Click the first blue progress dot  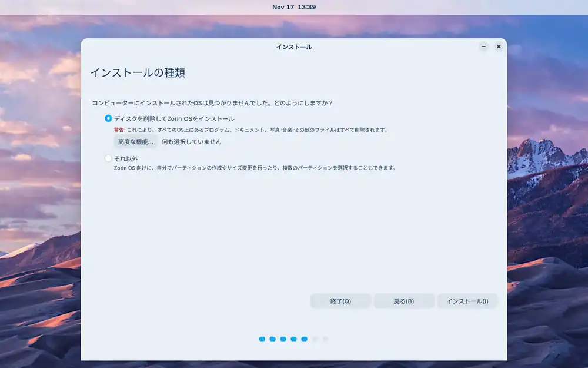[x=262, y=339]
